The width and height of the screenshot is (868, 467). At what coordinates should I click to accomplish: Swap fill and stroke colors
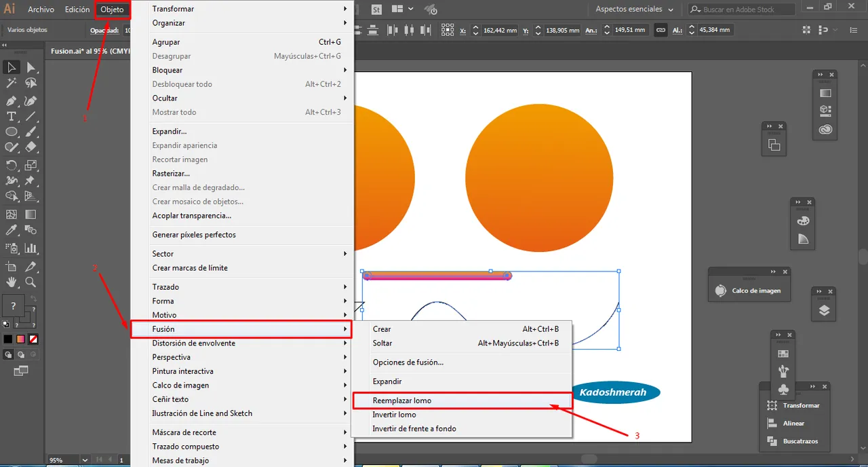point(33,299)
